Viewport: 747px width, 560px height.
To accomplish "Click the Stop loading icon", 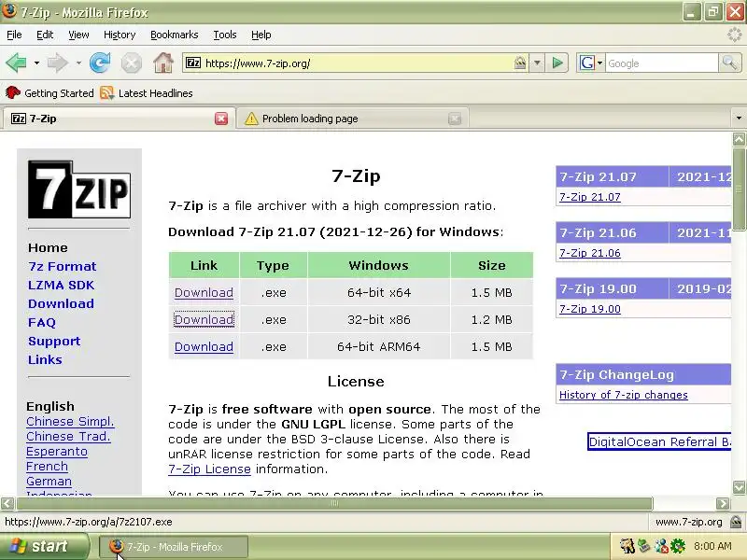I will (x=131, y=63).
